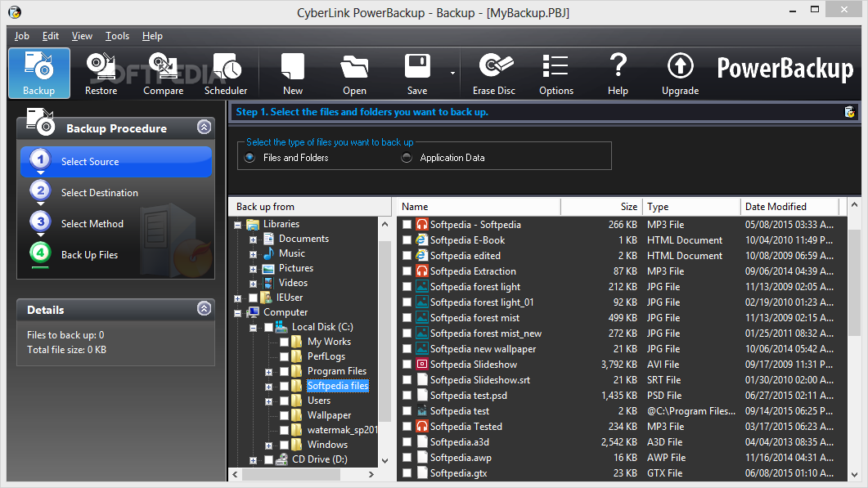Expand the Users folder node
This screenshot has height=488, width=868.
pyautogui.click(x=268, y=401)
